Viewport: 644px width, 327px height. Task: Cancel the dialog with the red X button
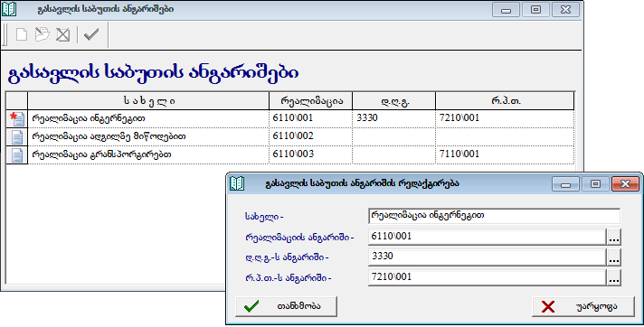coord(583,306)
